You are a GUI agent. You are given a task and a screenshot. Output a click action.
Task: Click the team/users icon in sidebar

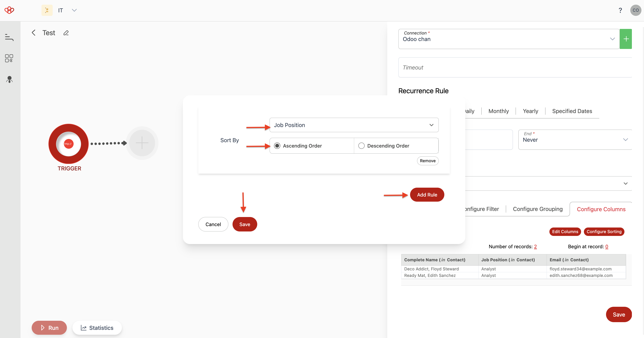pyautogui.click(x=9, y=79)
